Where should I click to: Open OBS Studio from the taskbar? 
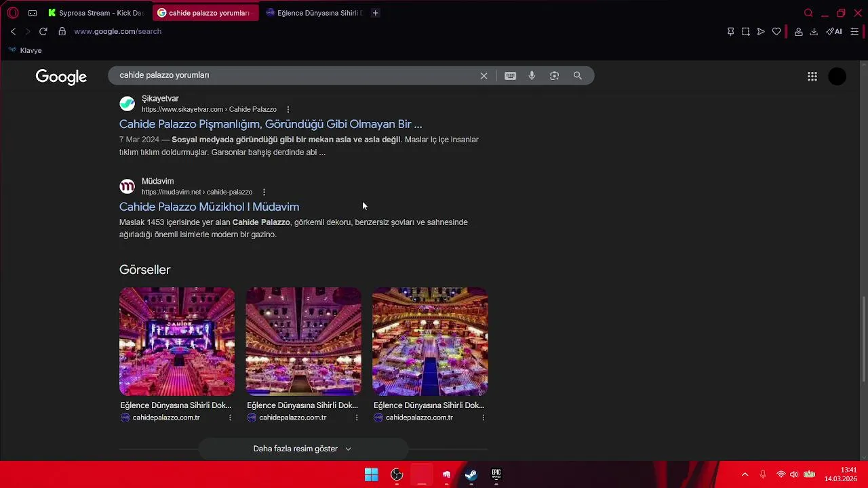click(397, 474)
